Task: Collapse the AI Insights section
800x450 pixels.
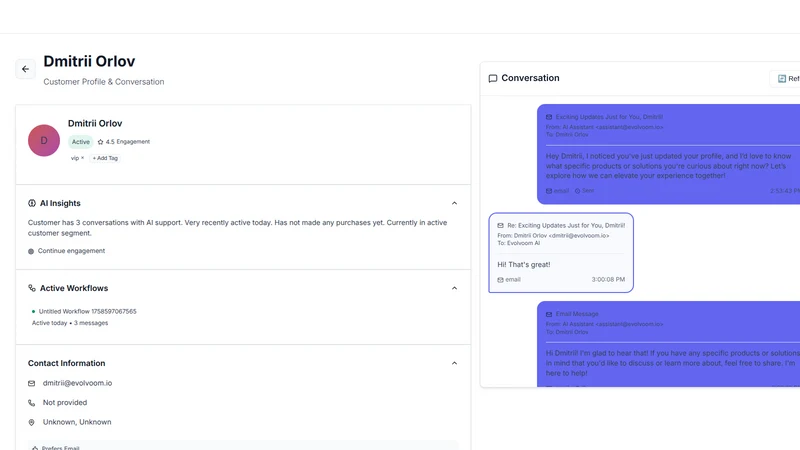Action: pyautogui.click(x=454, y=203)
